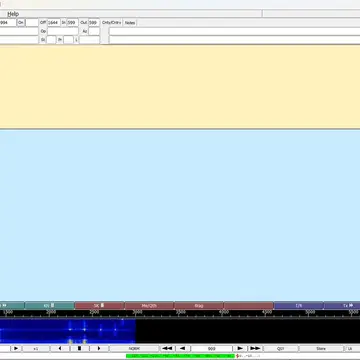Click a signal trace in the waterfall
Viewport: 360px width, 360px height.
pos(84,329)
